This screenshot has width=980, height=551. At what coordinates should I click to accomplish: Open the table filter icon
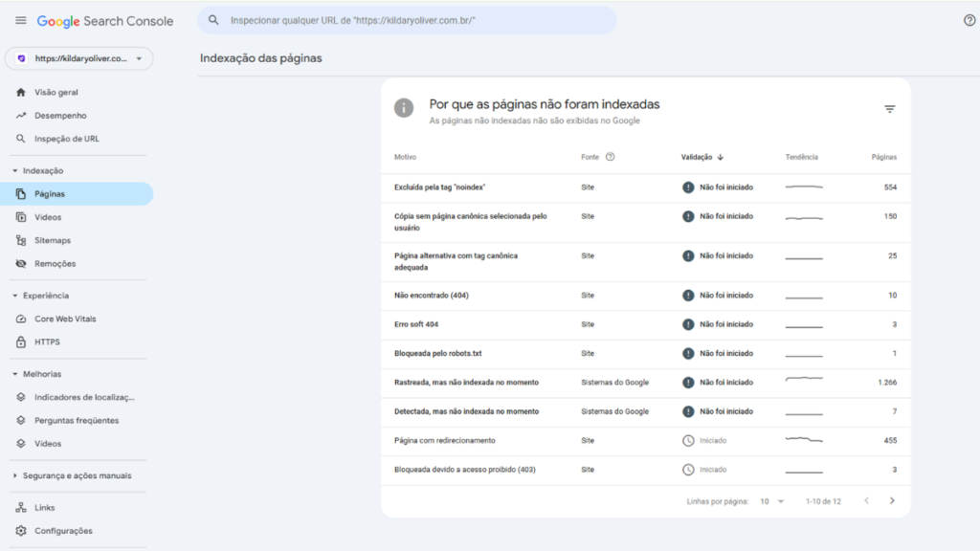889,109
